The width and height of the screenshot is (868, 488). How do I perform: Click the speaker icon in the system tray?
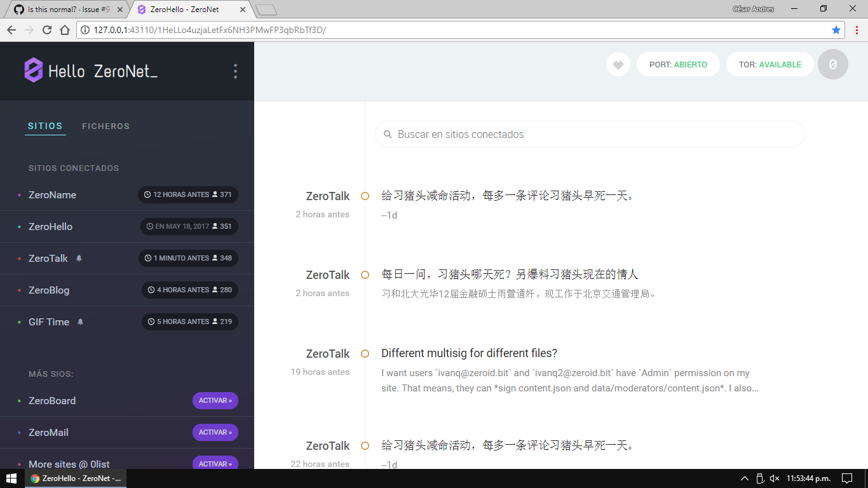pos(774,478)
